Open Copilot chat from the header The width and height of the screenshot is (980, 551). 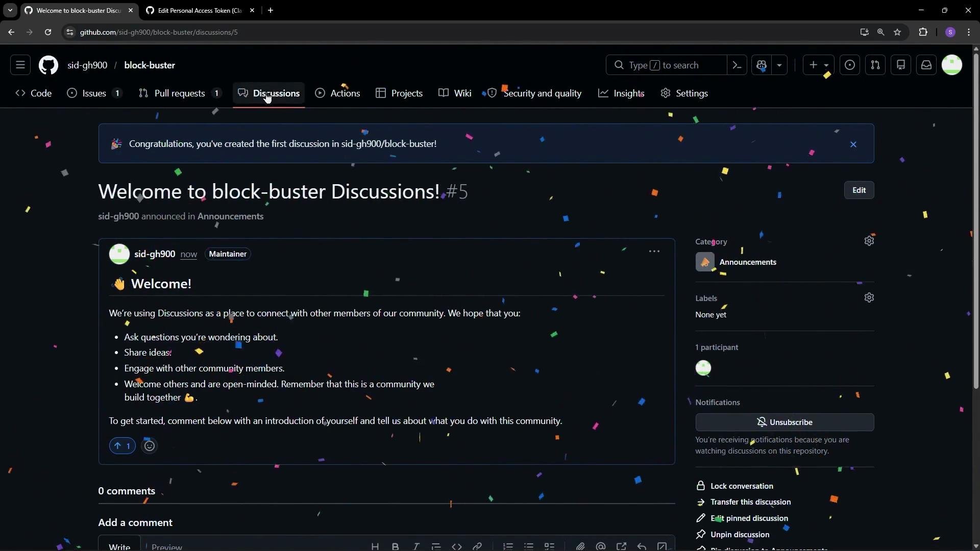point(762,65)
